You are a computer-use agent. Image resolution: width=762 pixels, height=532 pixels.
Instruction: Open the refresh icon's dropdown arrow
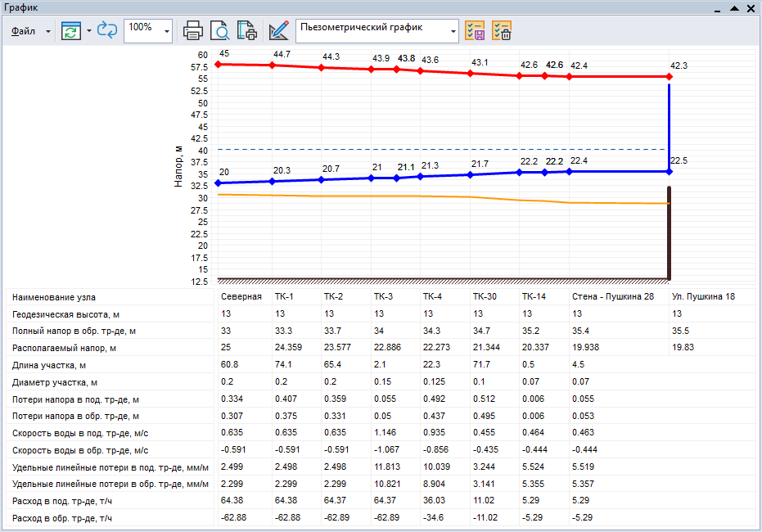click(x=88, y=32)
